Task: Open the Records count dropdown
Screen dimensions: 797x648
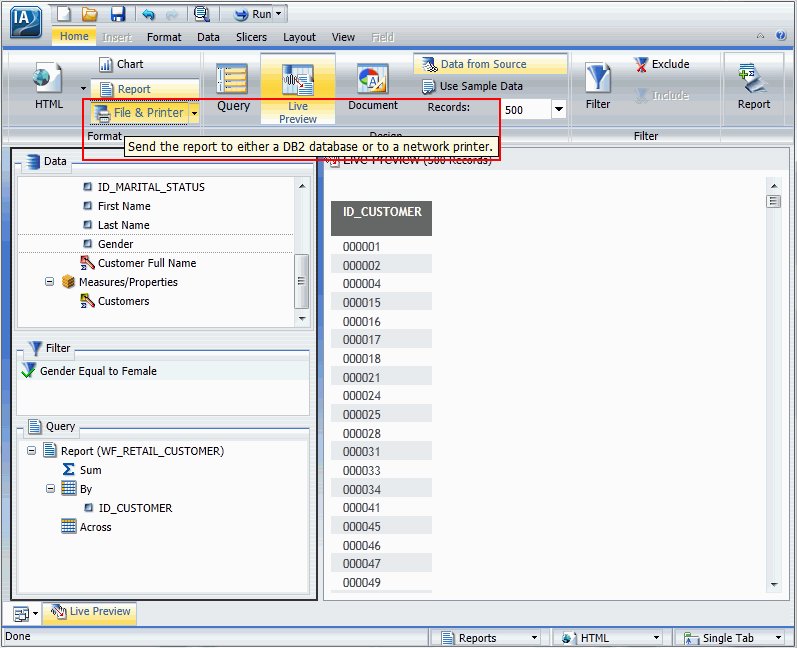Action: (559, 109)
